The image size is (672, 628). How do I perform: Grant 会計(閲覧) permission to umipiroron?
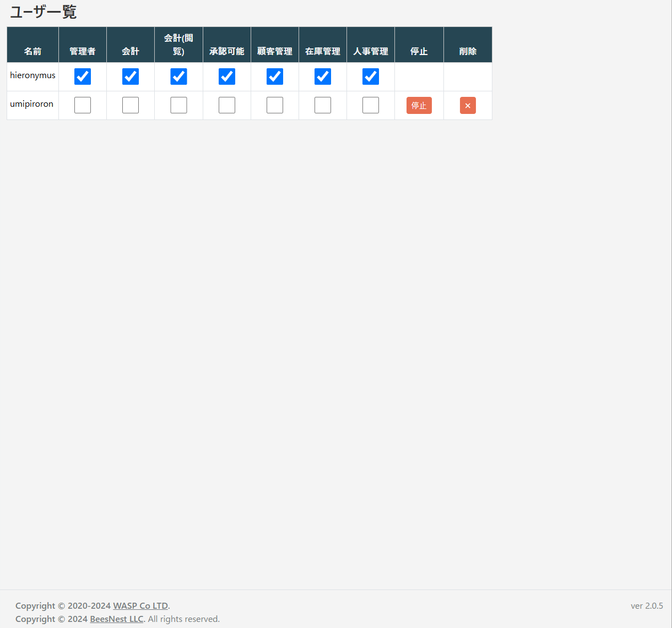[178, 105]
